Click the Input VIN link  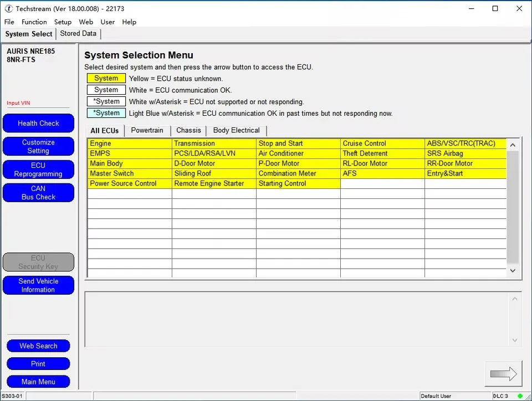(x=18, y=103)
